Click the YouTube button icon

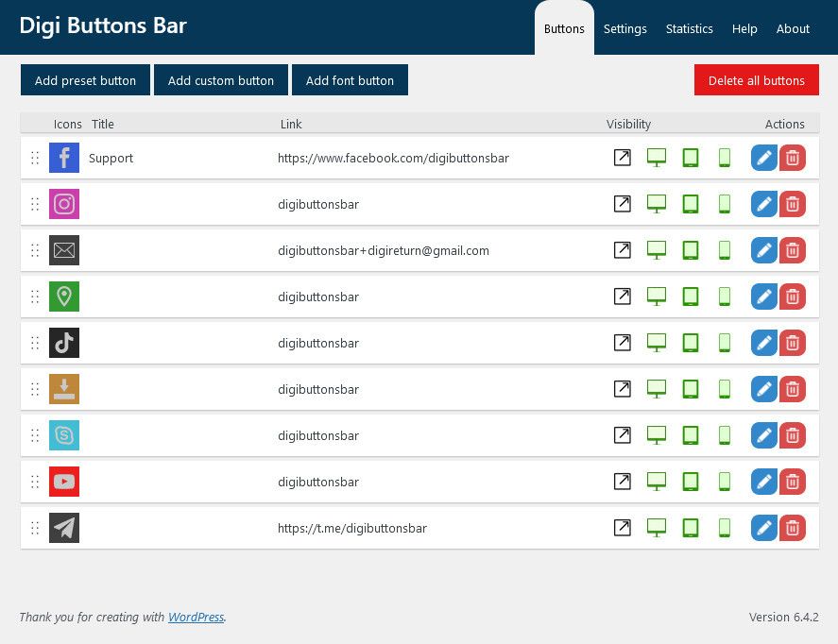tap(64, 482)
